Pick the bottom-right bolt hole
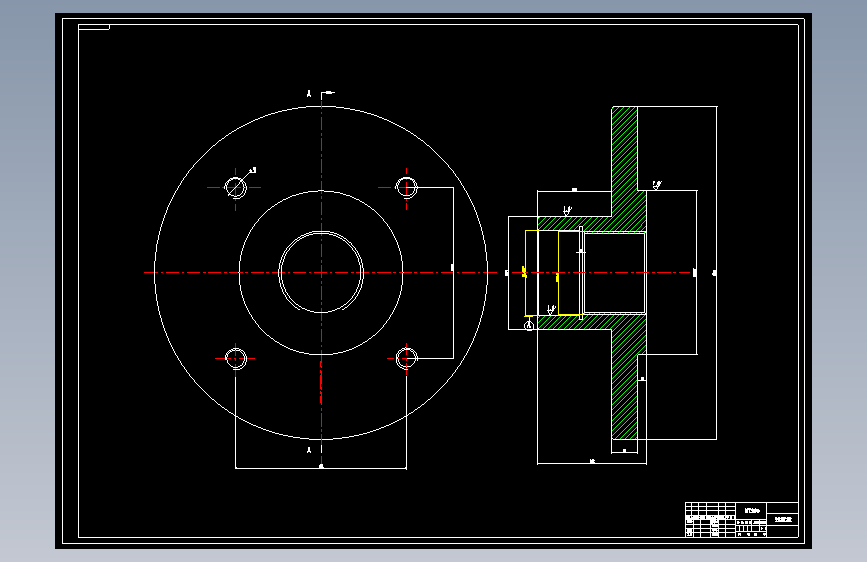Screen dimensions: 867x562 [x=406, y=358]
